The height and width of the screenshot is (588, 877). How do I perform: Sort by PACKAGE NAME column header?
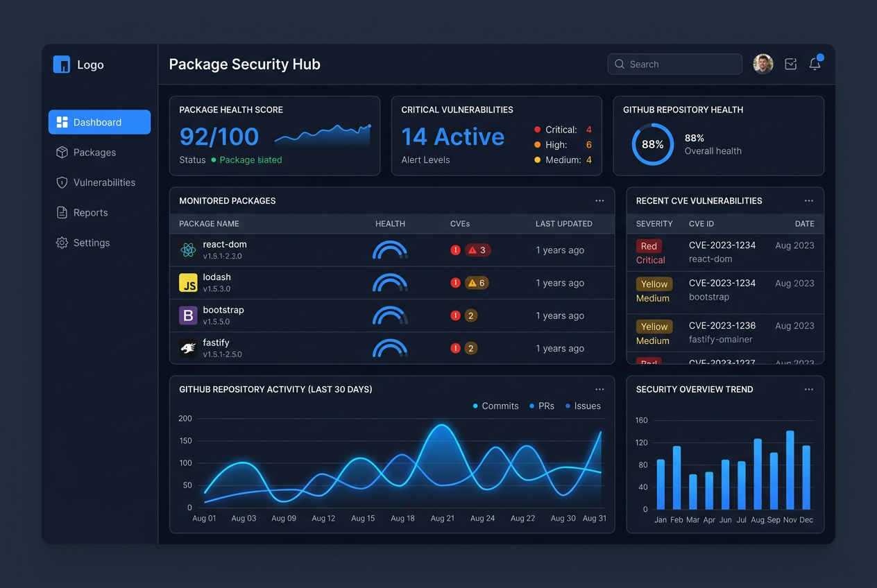(209, 224)
